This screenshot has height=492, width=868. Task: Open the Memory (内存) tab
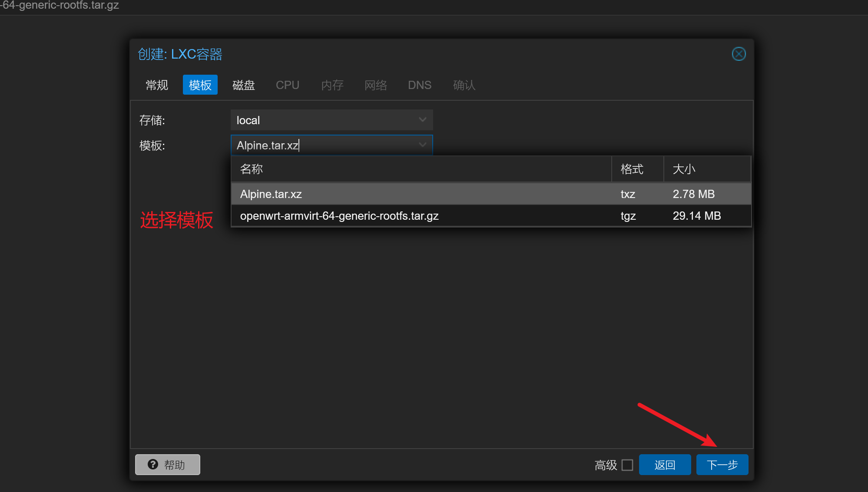[x=332, y=85]
